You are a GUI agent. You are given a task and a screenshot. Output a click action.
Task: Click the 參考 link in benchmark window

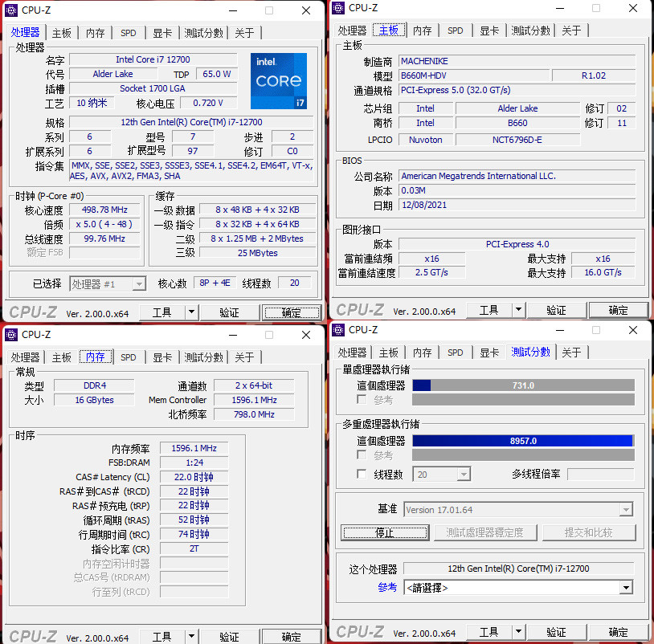pos(387,587)
